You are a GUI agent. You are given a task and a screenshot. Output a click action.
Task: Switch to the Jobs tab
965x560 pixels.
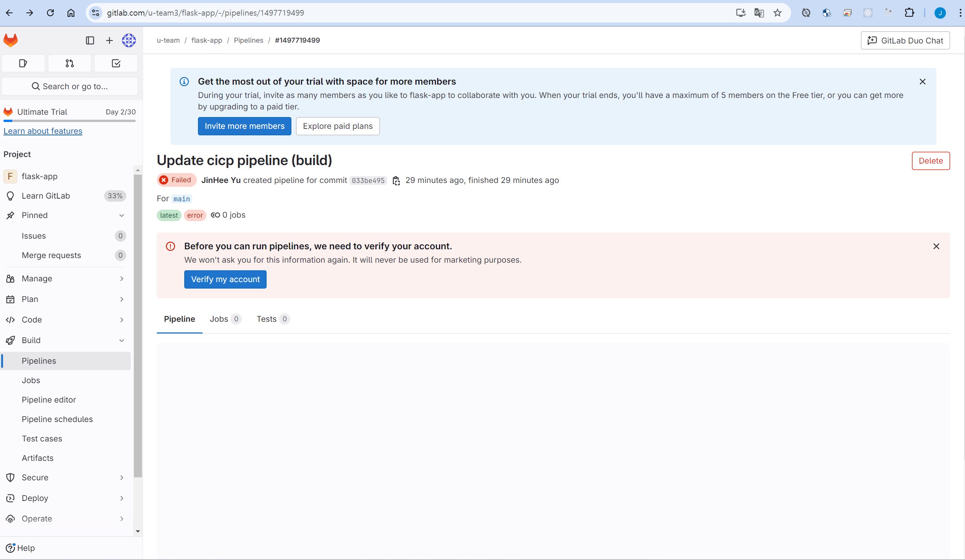225,319
